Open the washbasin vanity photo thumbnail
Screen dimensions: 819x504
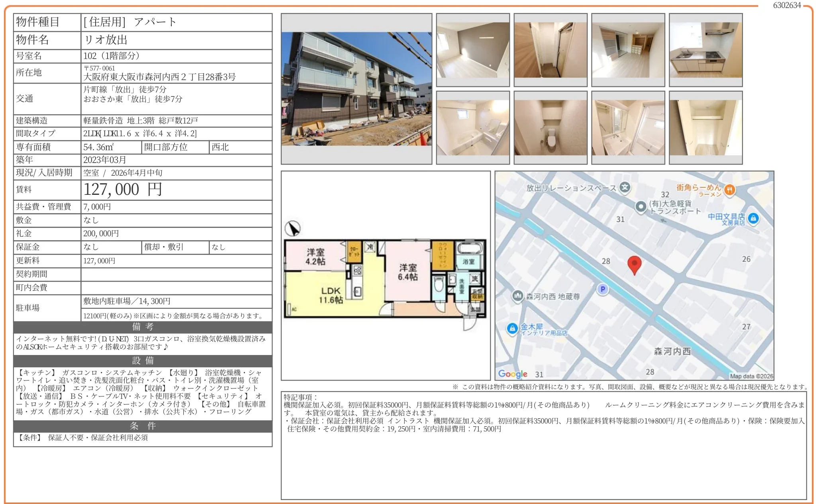pyautogui.click(x=628, y=127)
